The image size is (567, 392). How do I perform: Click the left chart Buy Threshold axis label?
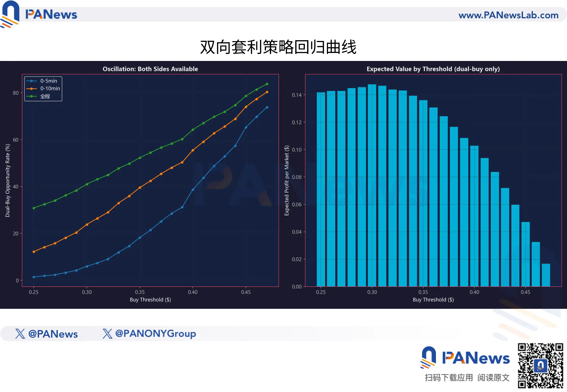tap(150, 300)
